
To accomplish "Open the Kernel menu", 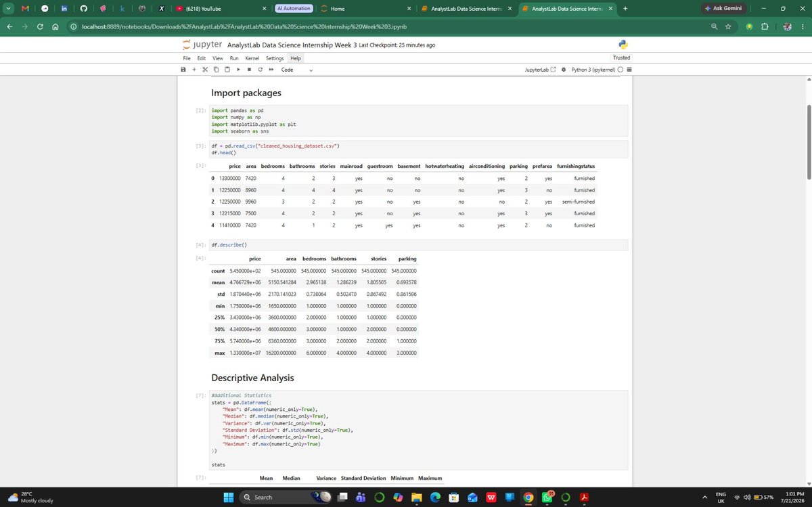I will [252, 58].
